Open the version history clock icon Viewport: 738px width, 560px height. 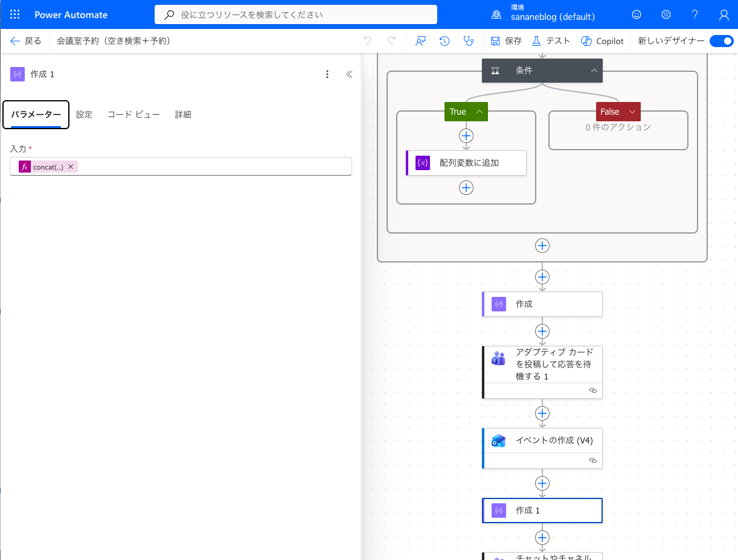(444, 41)
